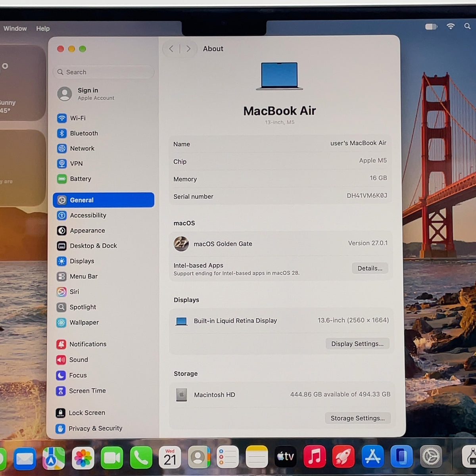Open the Window menu in the menu bar
476x476 pixels.
15,29
